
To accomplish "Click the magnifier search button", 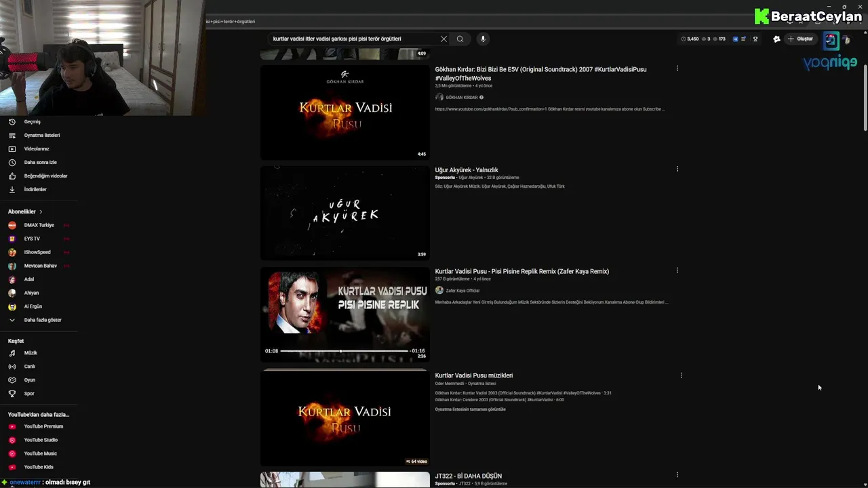I will point(460,39).
